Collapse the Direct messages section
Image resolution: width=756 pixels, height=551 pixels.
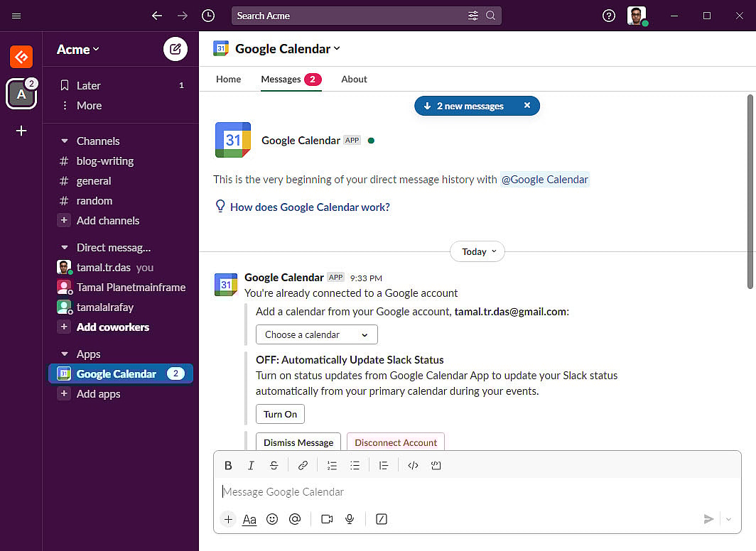click(65, 248)
